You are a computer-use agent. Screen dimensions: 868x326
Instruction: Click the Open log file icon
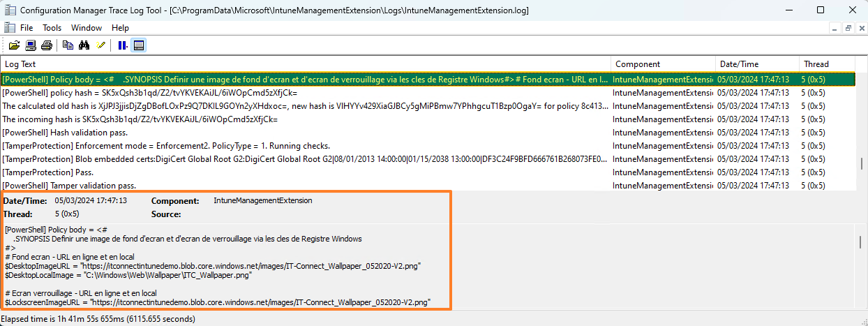click(14, 45)
